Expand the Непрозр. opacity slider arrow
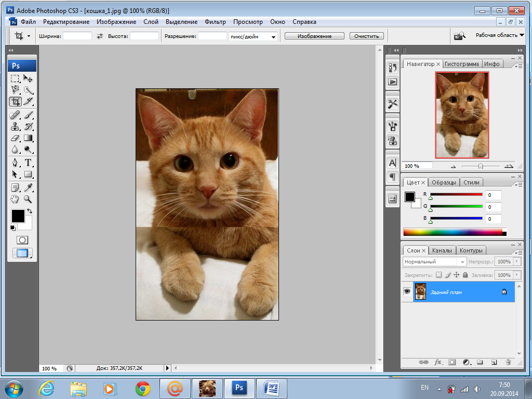The height and width of the screenshot is (399, 532). tap(517, 261)
